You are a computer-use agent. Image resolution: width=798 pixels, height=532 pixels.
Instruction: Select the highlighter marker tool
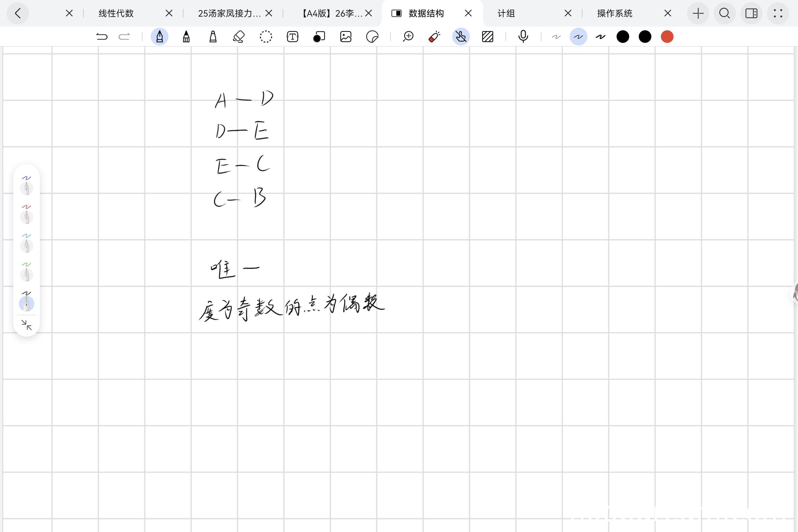click(x=213, y=37)
